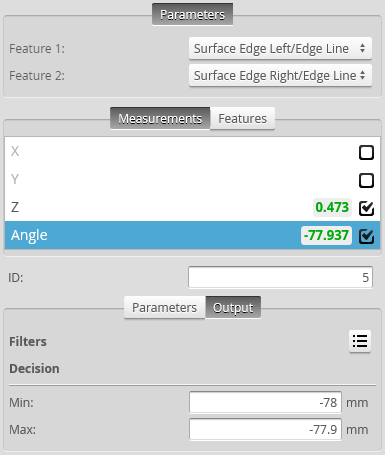The image size is (385, 455).
Task: Open the Filters list icon button
Action: (x=360, y=341)
